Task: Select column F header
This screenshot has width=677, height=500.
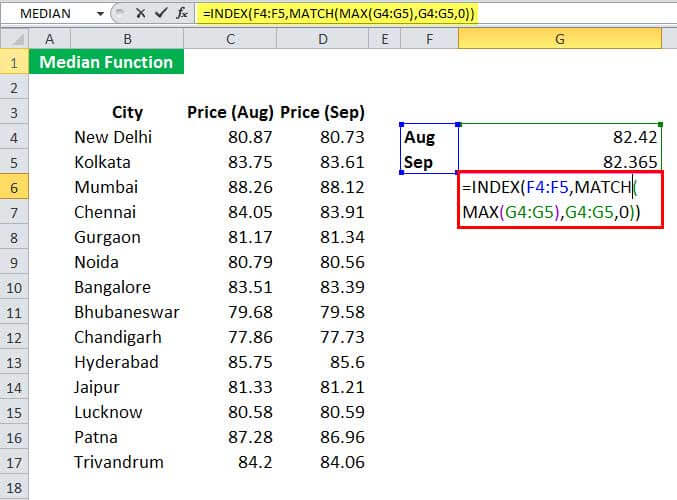Action: tap(430, 39)
